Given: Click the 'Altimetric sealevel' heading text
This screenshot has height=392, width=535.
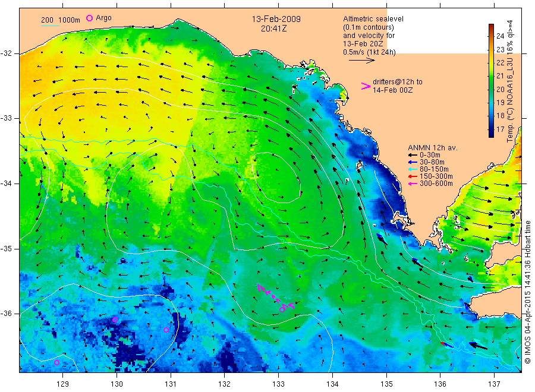Looking at the screenshot, I should 373,19.
